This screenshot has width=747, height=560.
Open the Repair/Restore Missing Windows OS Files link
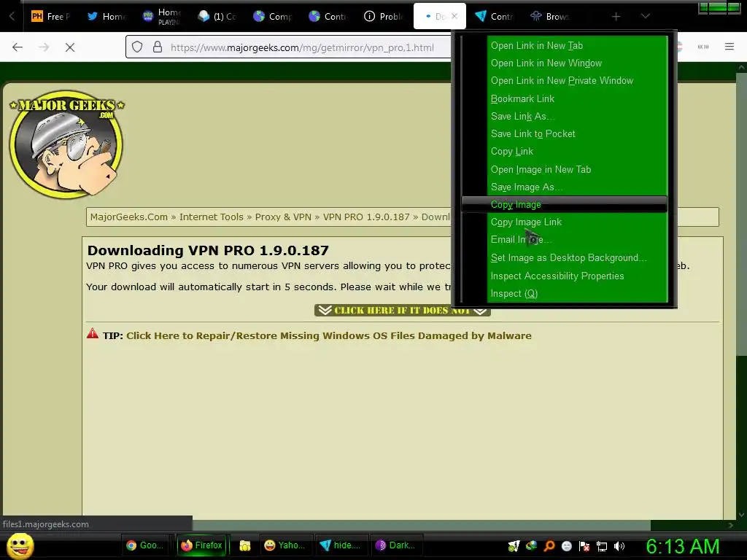[x=329, y=335]
